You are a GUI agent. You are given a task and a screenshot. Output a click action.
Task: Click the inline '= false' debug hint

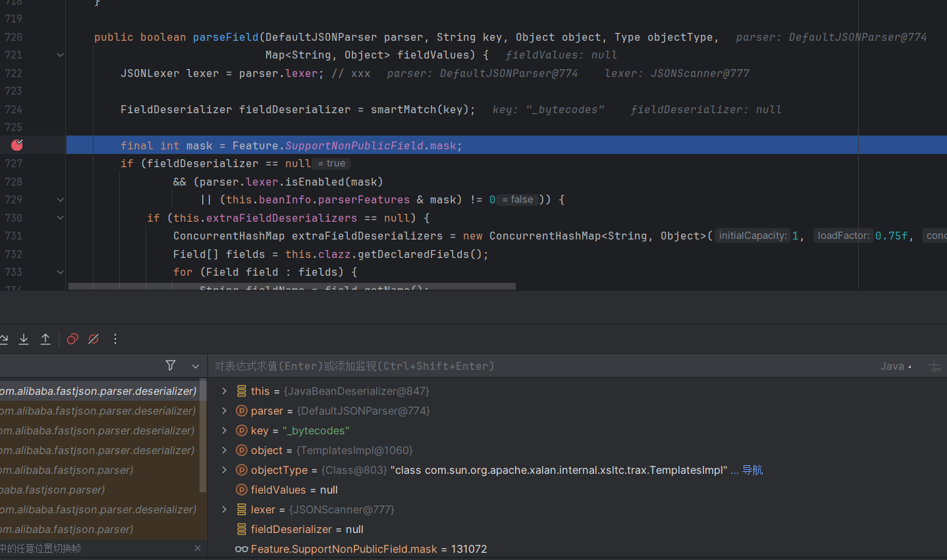click(x=518, y=199)
